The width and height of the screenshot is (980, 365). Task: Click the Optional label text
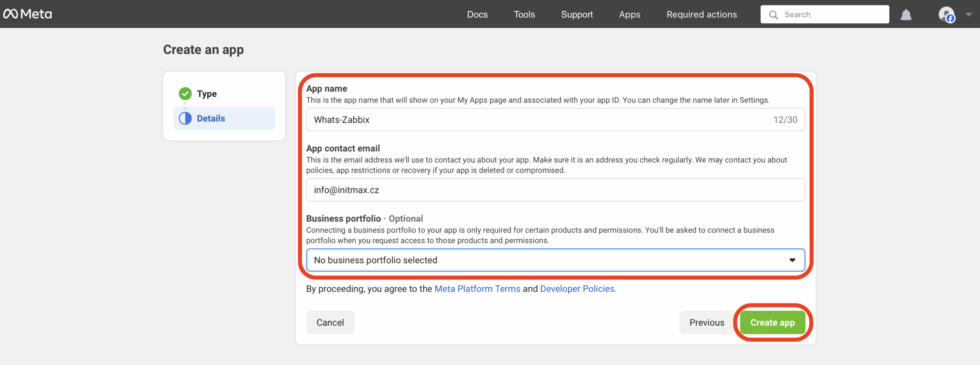(x=406, y=218)
